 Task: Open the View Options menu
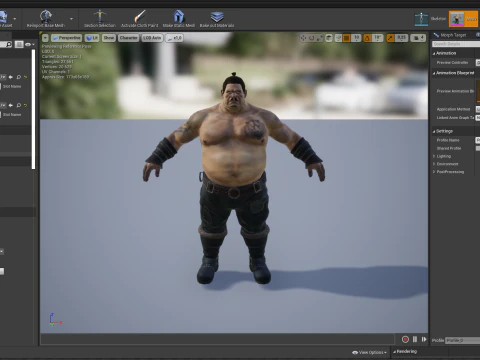pyautogui.click(x=370, y=352)
